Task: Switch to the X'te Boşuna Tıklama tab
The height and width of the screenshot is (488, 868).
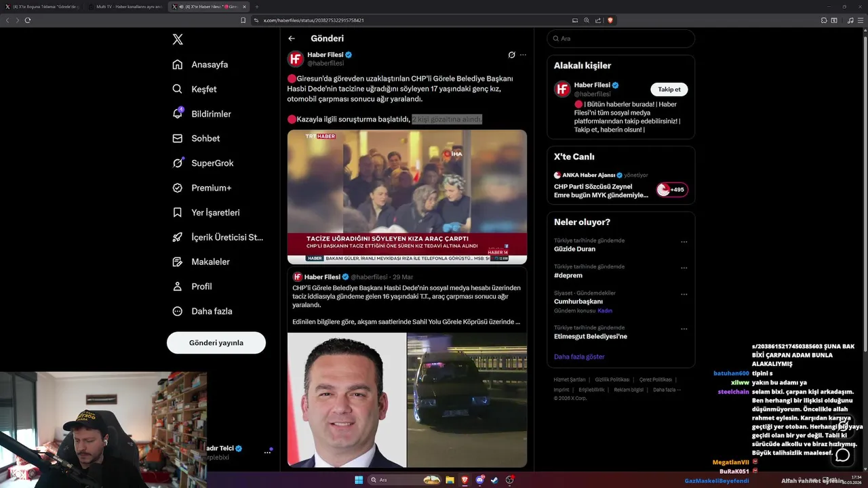Action: (x=42, y=7)
